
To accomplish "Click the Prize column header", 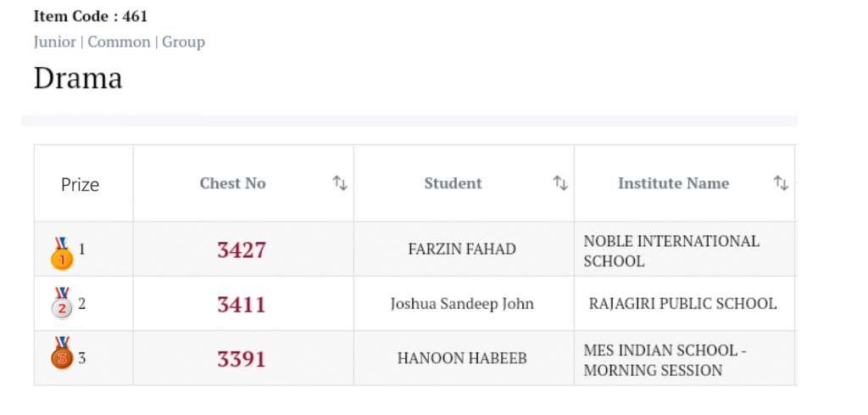I will [x=81, y=184].
